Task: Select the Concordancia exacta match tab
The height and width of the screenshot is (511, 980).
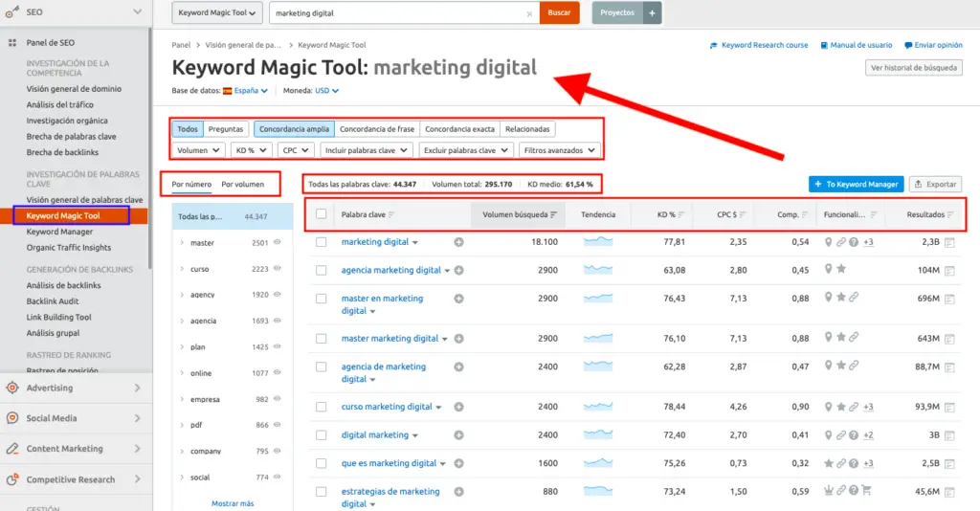Action: tap(459, 129)
